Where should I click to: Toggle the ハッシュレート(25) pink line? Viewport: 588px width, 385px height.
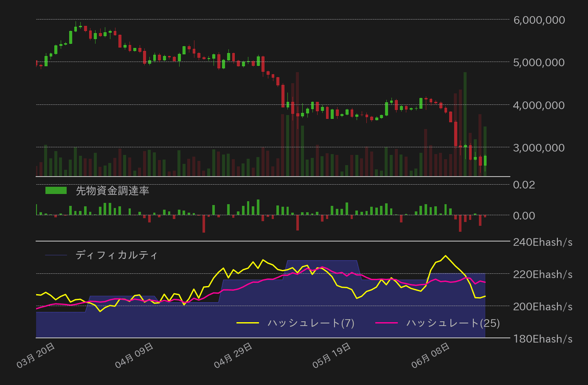(x=452, y=323)
